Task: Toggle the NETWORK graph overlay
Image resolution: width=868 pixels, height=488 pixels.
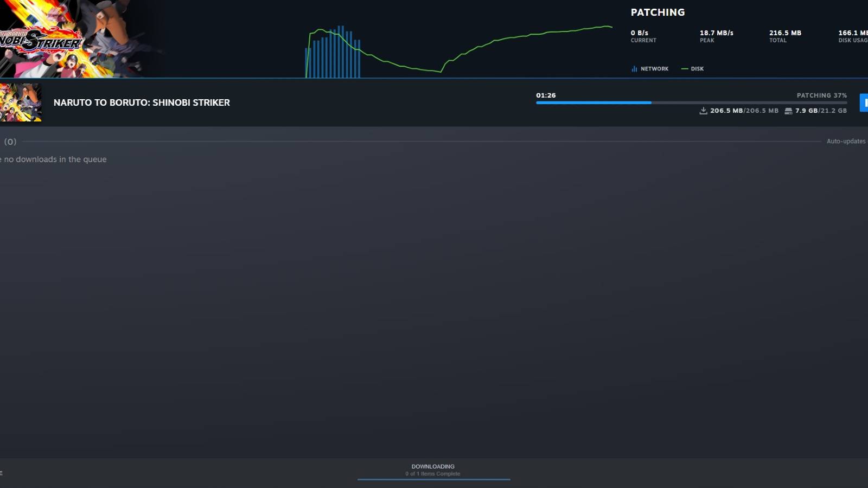Action: click(650, 68)
